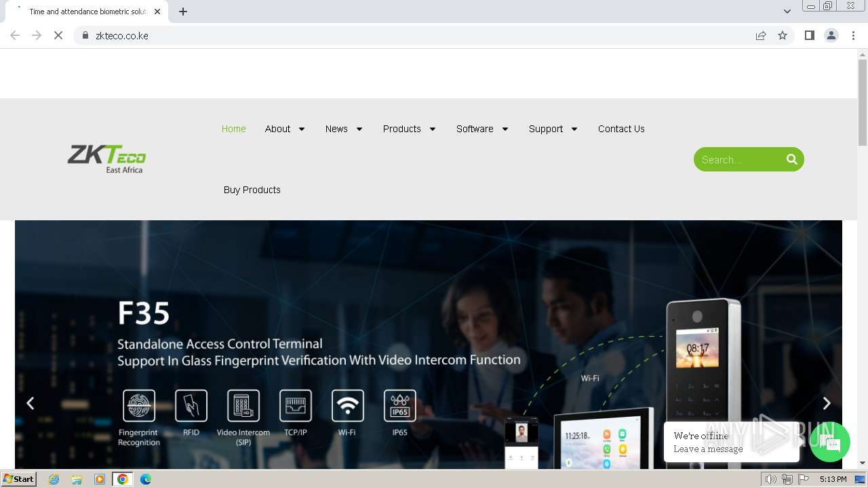
Task: Click into the Search input field
Action: (738, 159)
